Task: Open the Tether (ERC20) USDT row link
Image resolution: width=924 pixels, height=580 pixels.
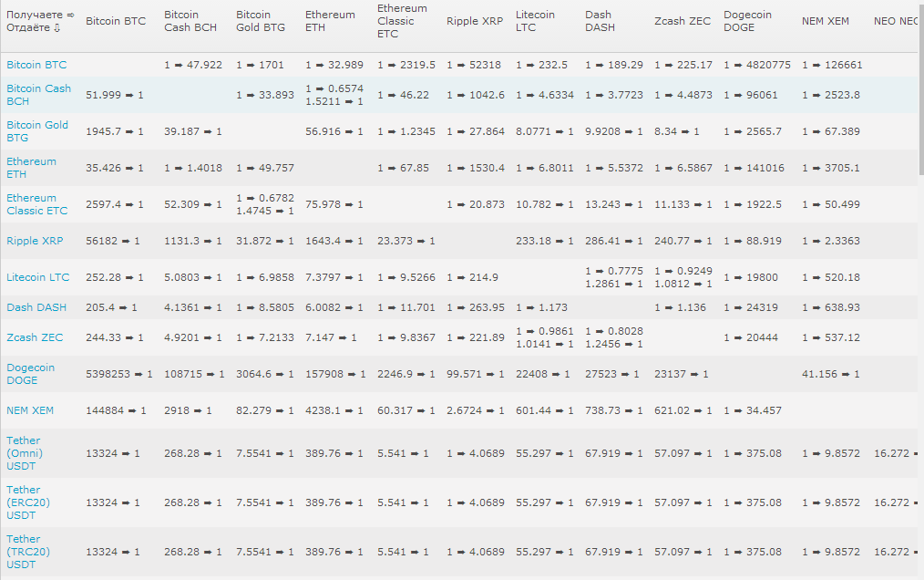Action: pyautogui.click(x=28, y=502)
